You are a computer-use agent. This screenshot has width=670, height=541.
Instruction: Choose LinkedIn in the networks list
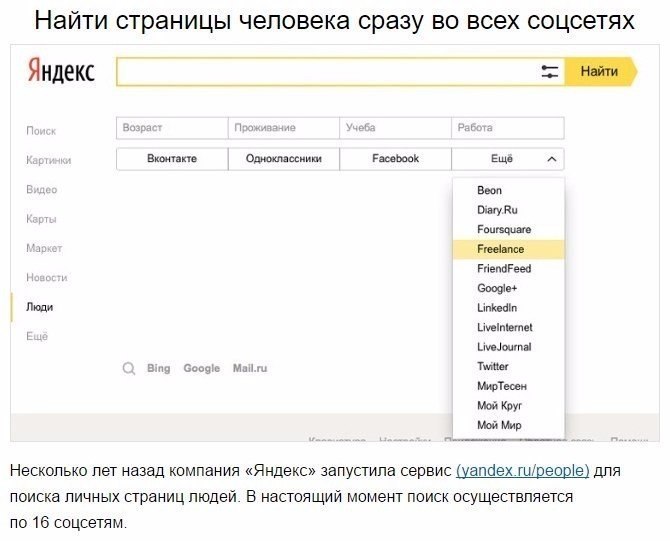pos(497,308)
